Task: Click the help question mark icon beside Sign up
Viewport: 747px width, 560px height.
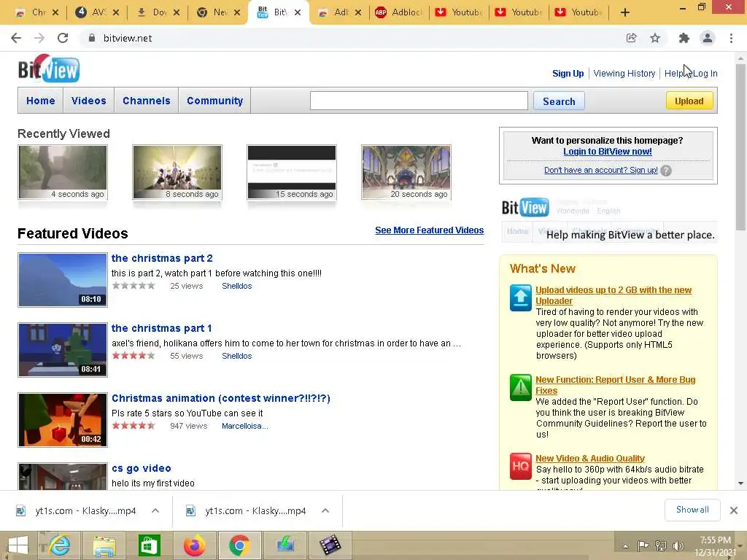Action: coord(666,171)
